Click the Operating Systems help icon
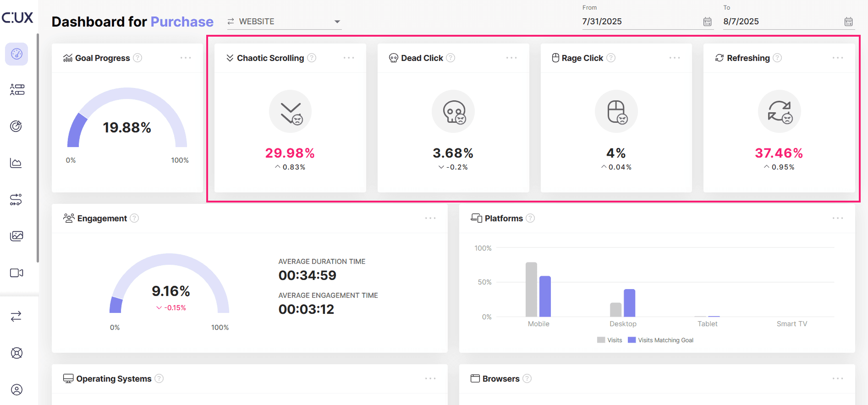Screen dimensions: 868x405 point(159,378)
